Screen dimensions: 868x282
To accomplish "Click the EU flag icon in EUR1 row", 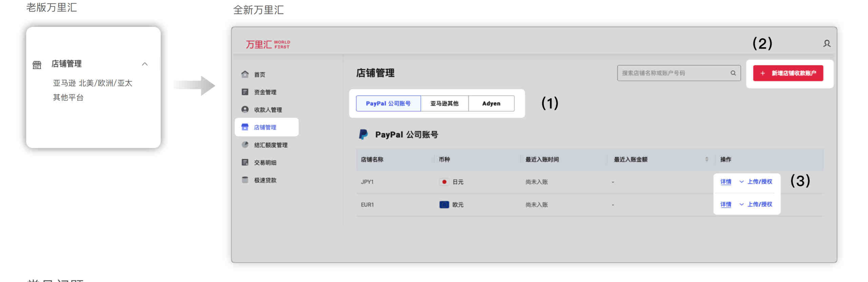I will tap(444, 205).
